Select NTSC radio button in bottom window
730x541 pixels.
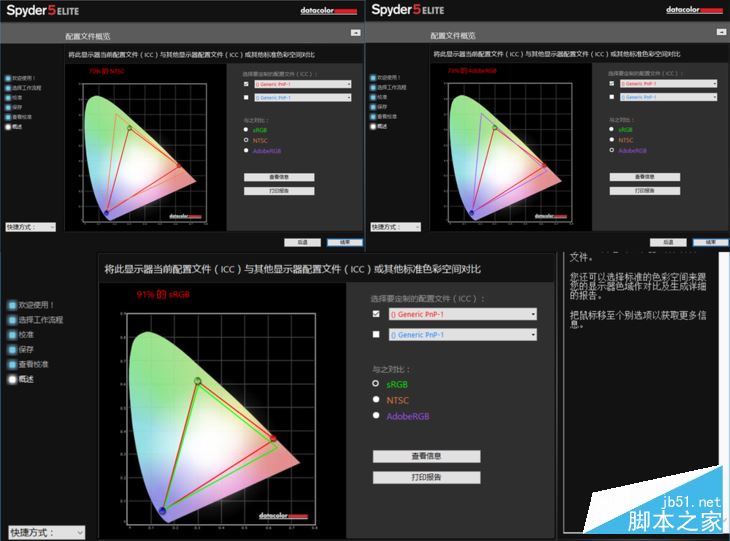pos(376,399)
